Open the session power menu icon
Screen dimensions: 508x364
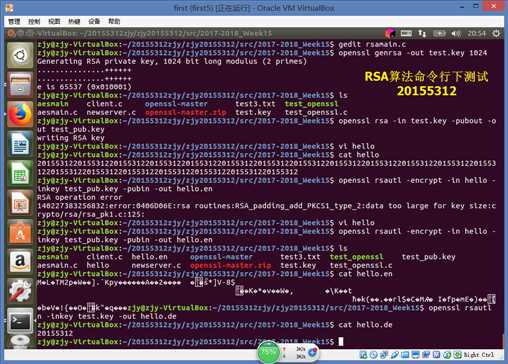(x=496, y=33)
